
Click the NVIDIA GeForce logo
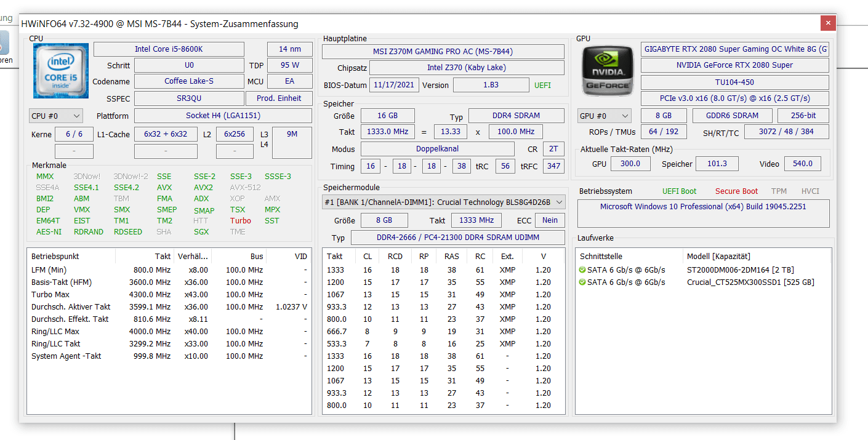coord(608,71)
